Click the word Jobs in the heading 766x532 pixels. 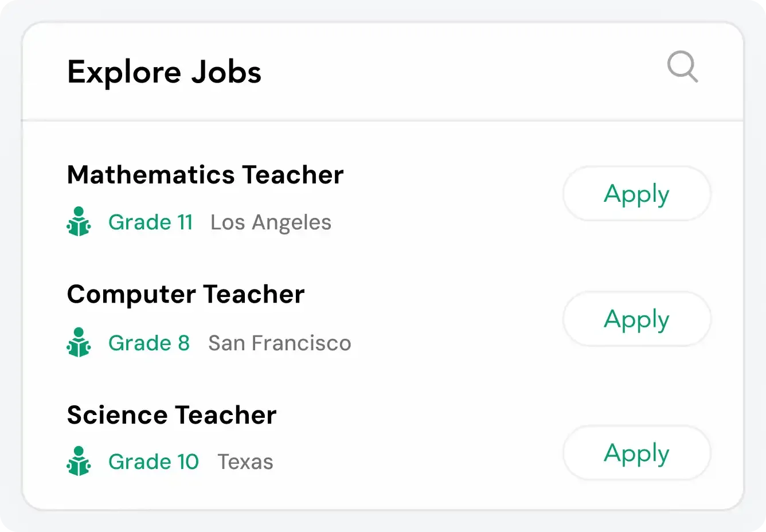point(226,72)
